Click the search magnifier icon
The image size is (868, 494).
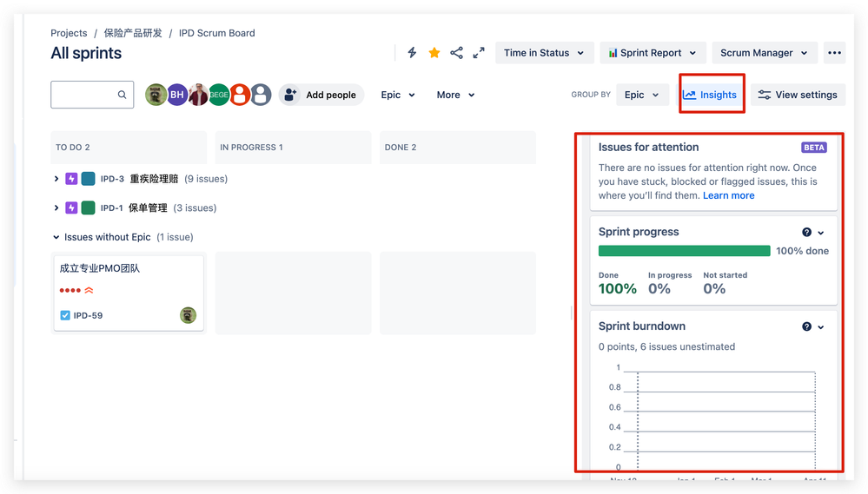[122, 95]
